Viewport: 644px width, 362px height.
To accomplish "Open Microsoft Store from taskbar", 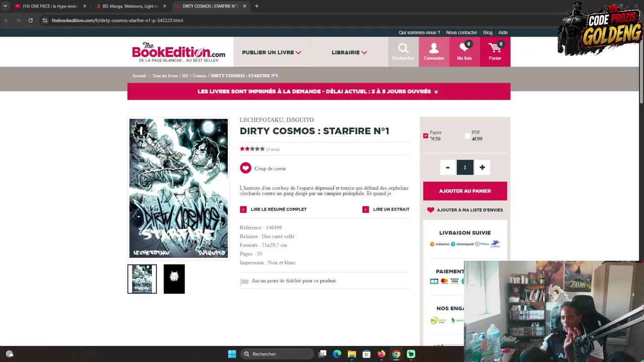I will click(x=366, y=354).
